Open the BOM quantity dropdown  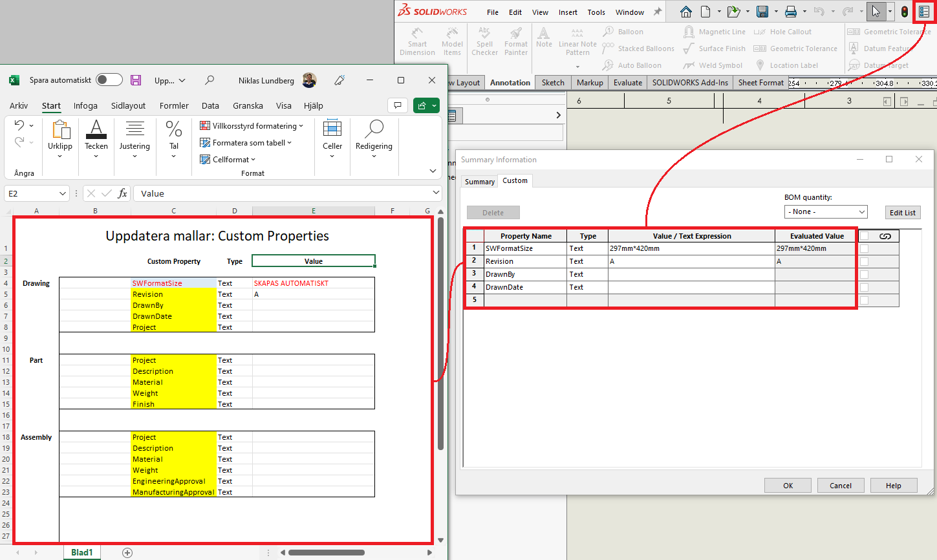tap(825, 212)
